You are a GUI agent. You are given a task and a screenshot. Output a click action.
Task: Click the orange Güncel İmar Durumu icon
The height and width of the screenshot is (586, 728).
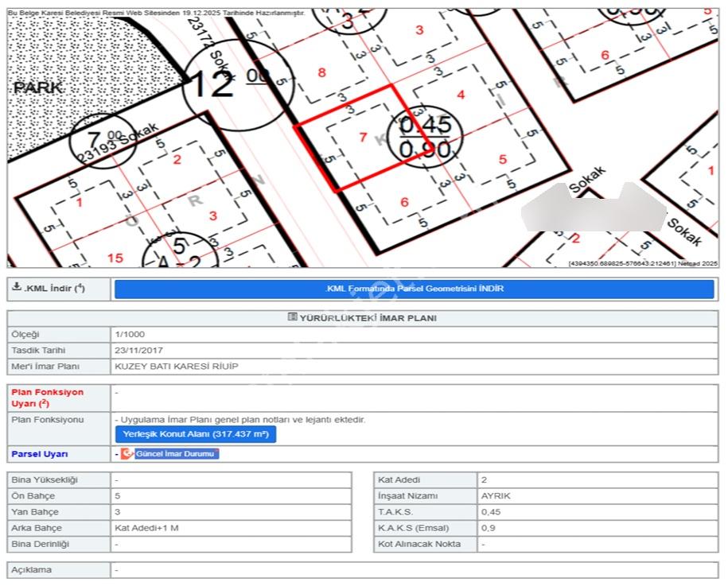point(127,453)
